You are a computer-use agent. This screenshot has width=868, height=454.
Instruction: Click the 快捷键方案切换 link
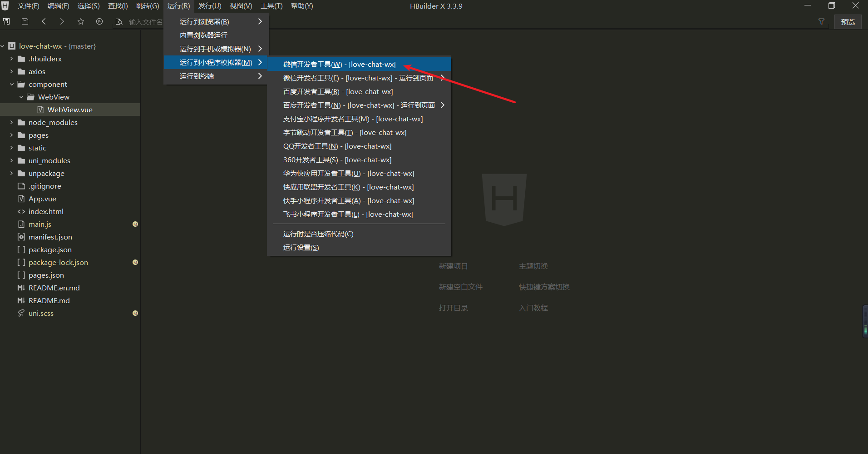pyautogui.click(x=544, y=287)
